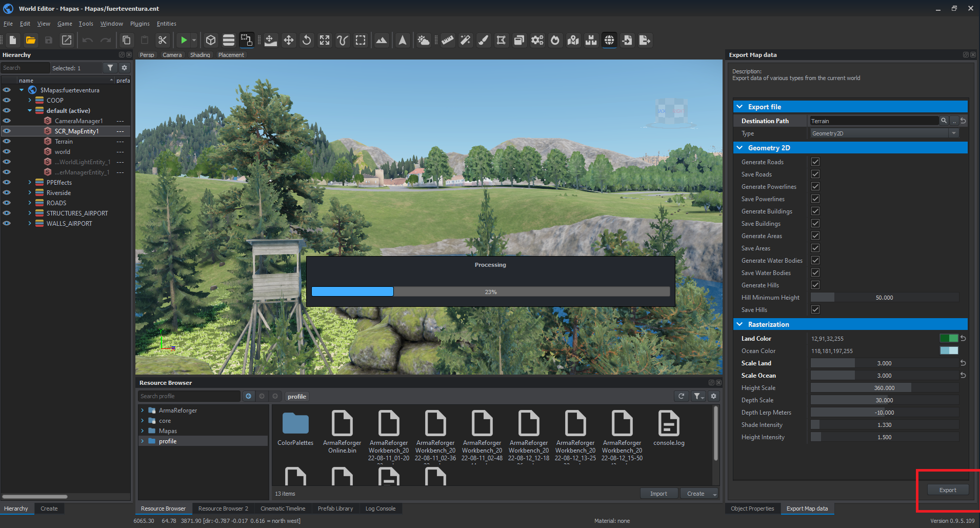
Task: Click the layers stack toolbar icon
Action: coord(229,40)
